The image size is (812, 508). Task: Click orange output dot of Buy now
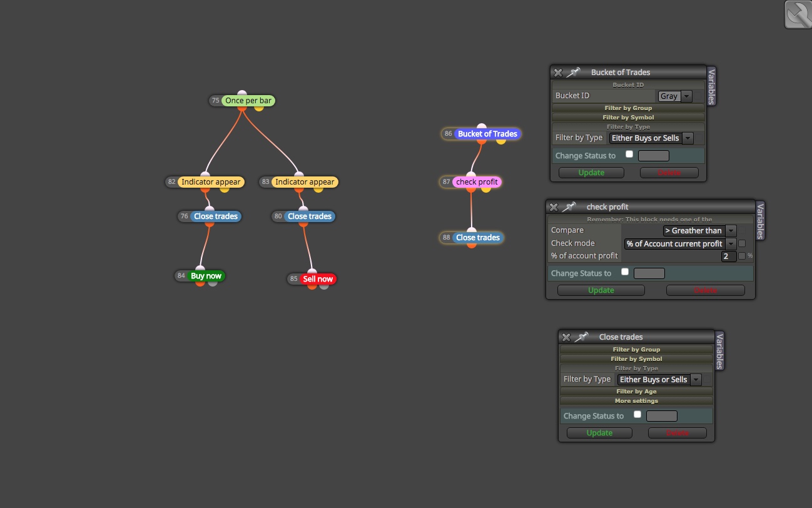click(x=200, y=283)
